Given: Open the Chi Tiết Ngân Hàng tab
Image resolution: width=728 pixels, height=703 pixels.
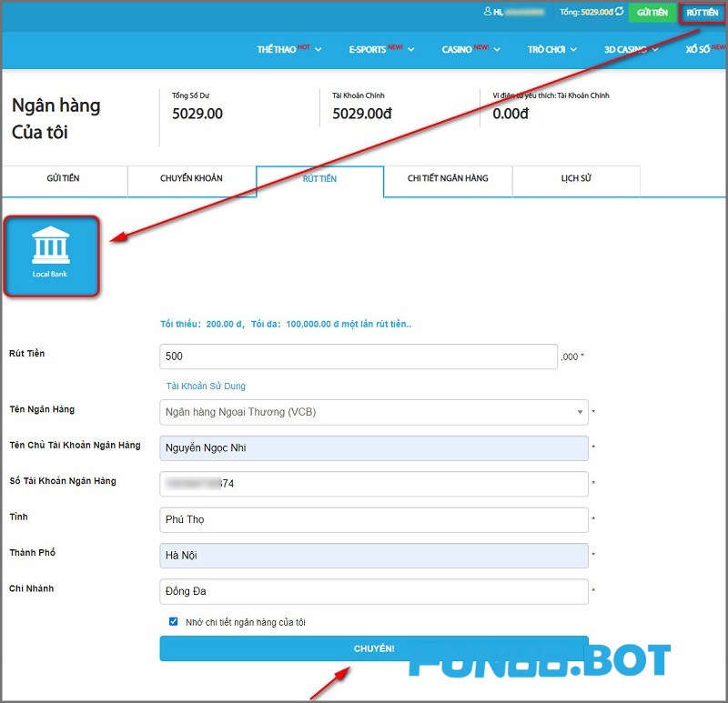Looking at the screenshot, I should (448, 179).
